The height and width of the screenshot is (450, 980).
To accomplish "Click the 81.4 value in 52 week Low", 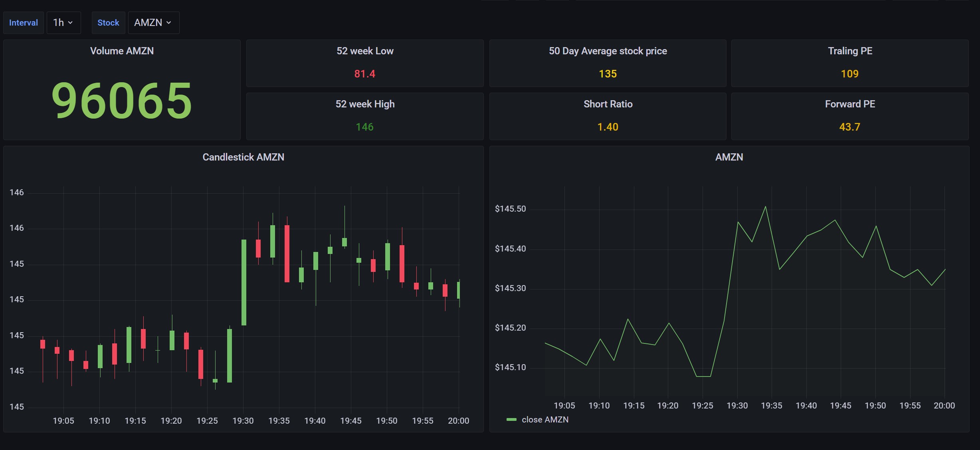I will [365, 74].
